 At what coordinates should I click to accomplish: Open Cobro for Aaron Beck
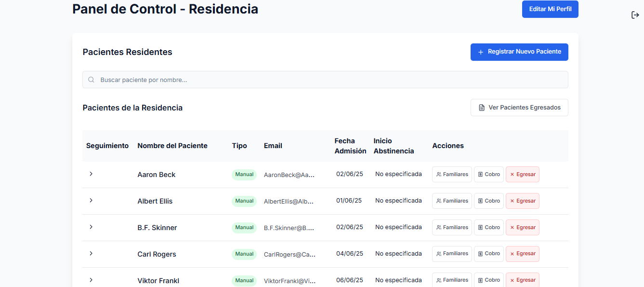point(489,174)
